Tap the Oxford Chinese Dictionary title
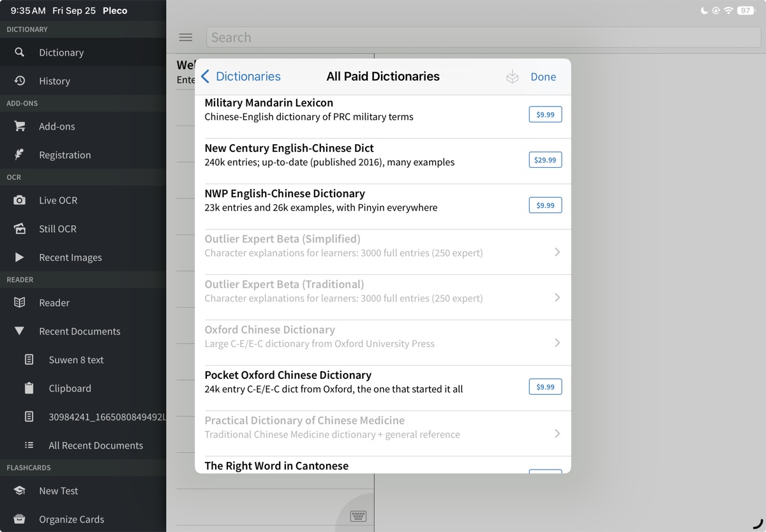The image size is (766, 532). click(x=269, y=330)
